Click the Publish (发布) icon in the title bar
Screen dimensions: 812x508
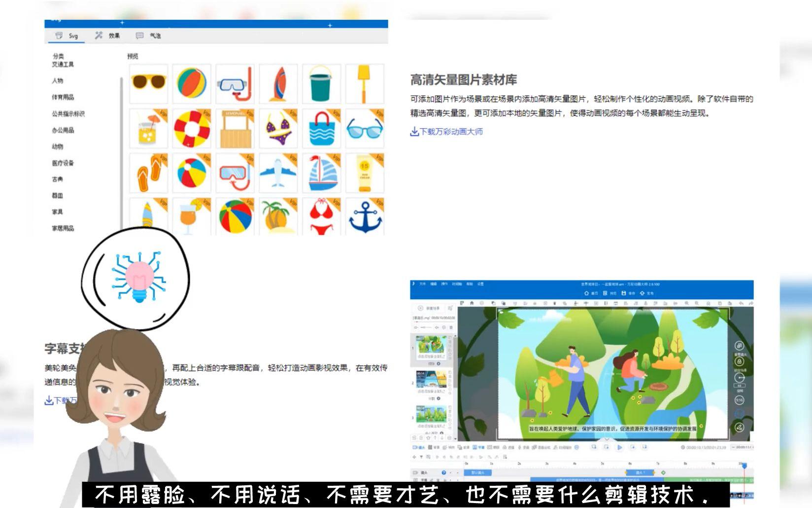pyautogui.click(x=642, y=293)
